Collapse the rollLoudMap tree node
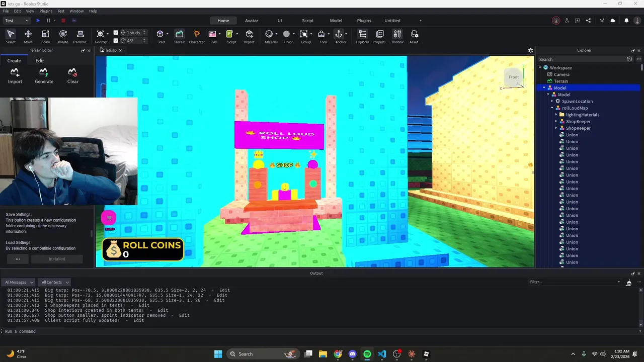Image resolution: width=644 pixels, height=362 pixels. tap(552, 108)
